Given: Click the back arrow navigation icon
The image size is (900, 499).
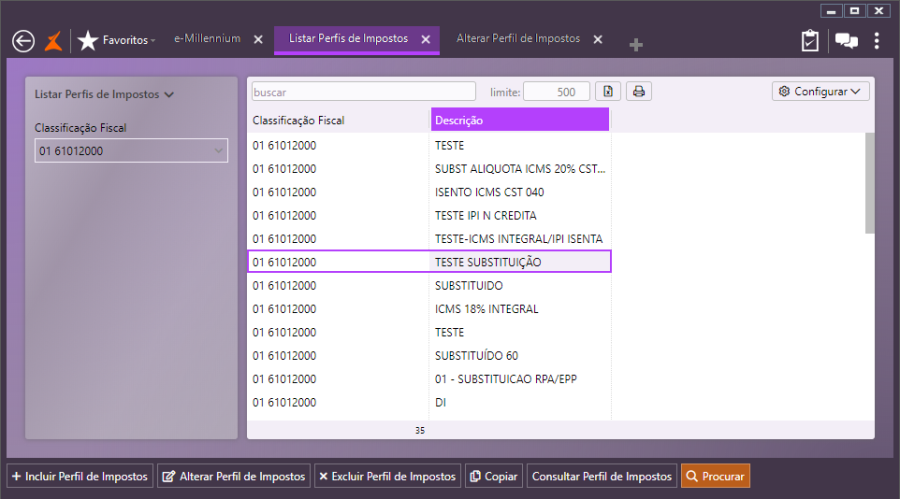Looking at the screenshot, I should (x=24, y=41).
